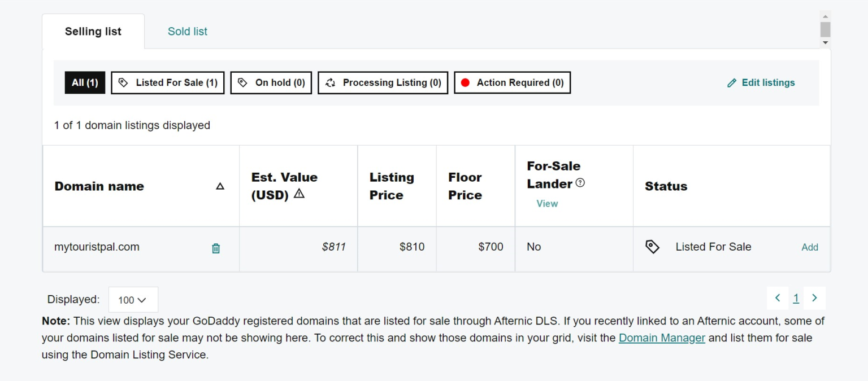Click the scrollbar down arrow
The width and height of the screenshot is (868, 381).
click(826, 42)
